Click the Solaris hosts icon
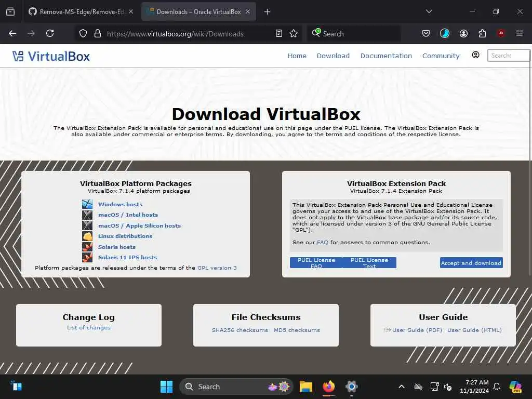 click(x=87, y=247)
